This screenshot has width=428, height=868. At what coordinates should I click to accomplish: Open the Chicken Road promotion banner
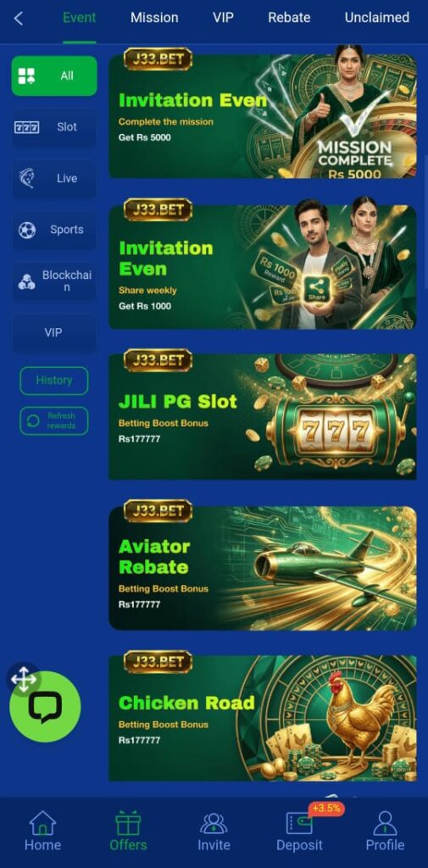coord(263,718)
